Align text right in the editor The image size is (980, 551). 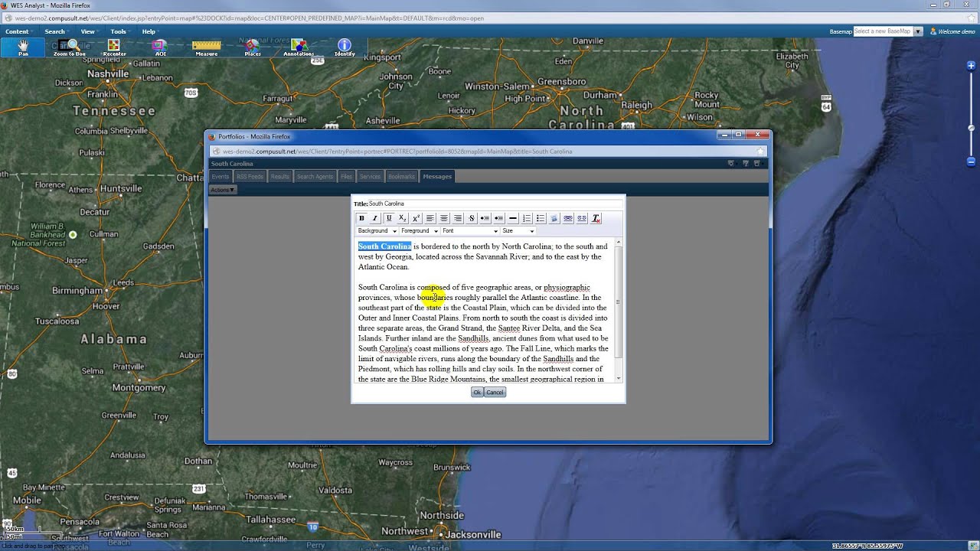458,218
